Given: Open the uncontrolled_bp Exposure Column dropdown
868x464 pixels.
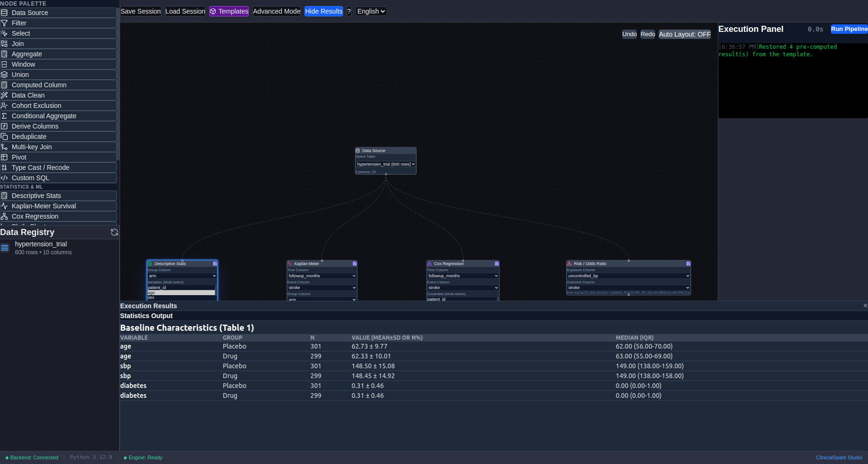Looking at the screenshot, I should 629,276.
